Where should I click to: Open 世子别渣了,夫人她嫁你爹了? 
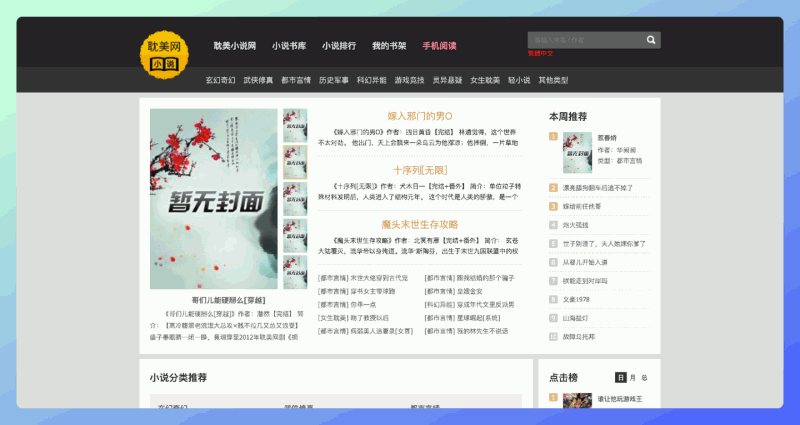(x=604, y=244)
